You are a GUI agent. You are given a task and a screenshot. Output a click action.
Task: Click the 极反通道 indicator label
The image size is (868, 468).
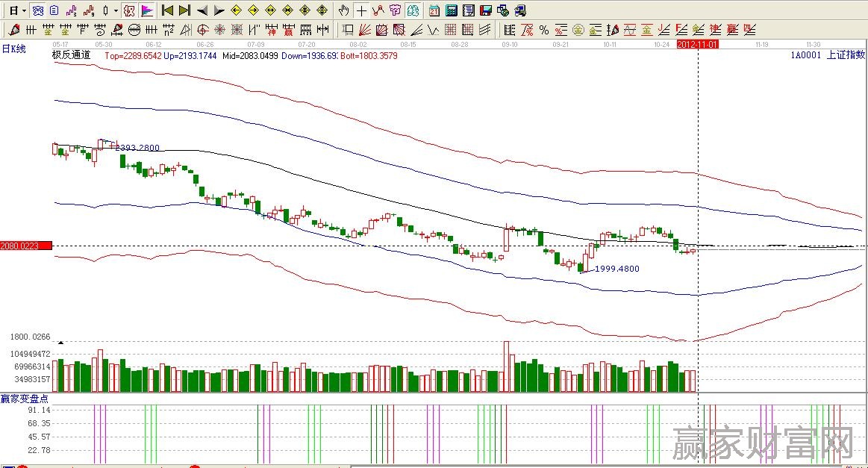pos(71,55)
